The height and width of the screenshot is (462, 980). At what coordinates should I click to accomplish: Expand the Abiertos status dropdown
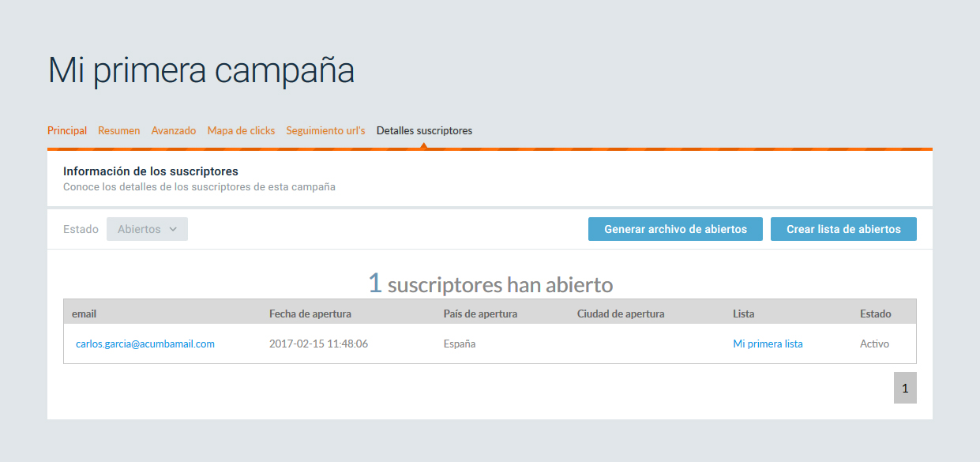coord(147,229)
